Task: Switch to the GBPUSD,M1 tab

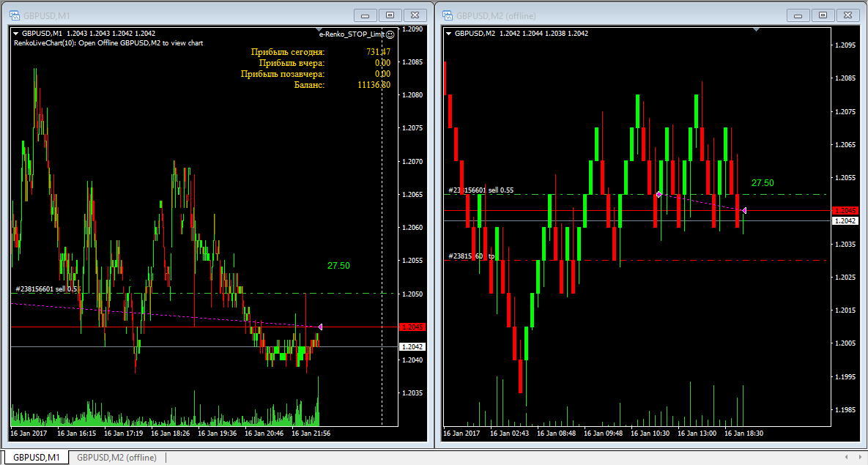Action: tap(36, 457)
